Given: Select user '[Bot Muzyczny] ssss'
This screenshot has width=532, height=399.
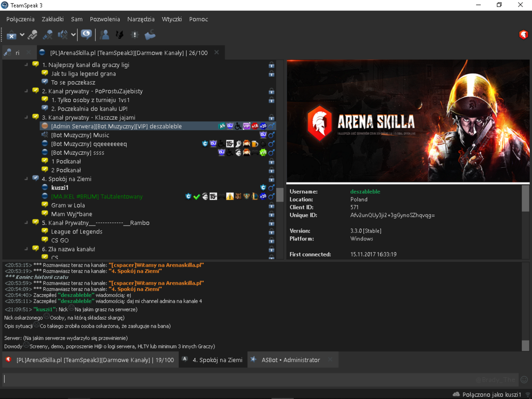Looking at the screenshot, I should [x=77, y=153].
